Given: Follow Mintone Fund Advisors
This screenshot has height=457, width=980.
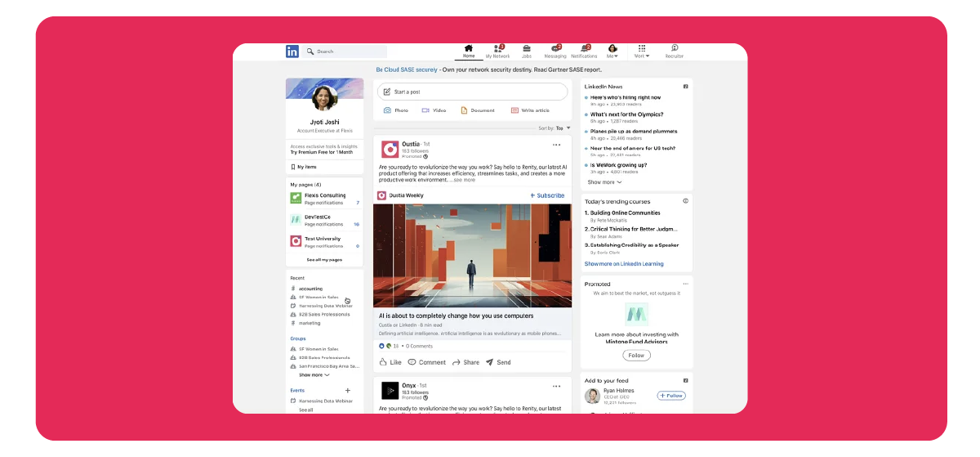Looking at the screenshot, I should click(x=636, y=356).
